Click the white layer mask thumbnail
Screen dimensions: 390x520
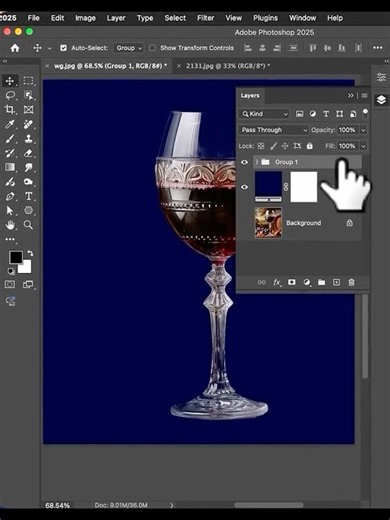304,187
